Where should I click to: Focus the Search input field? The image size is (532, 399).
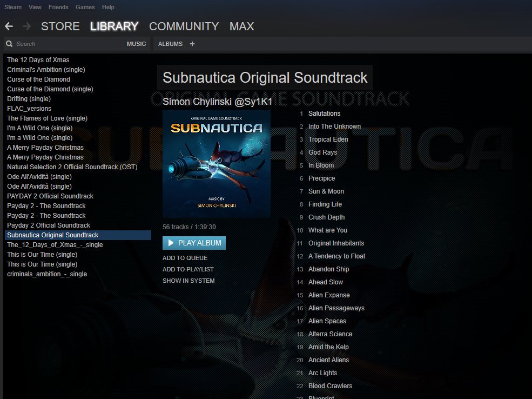(70, 44)
